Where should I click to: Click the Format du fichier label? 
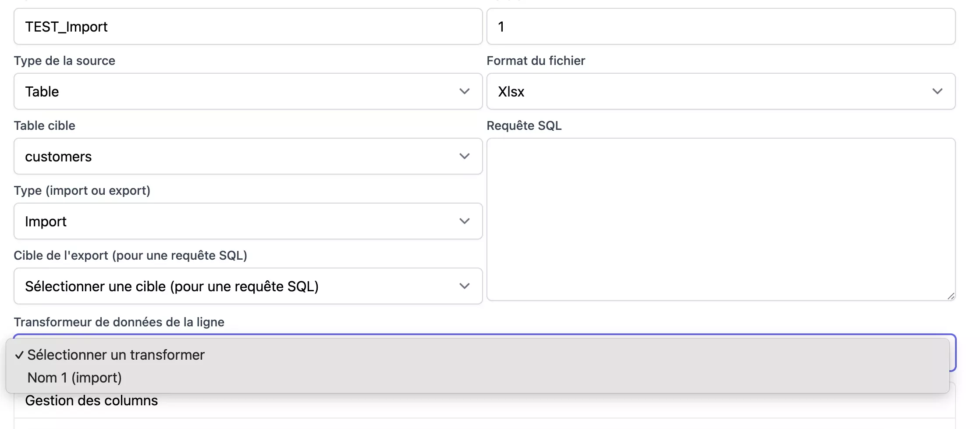click(536, 61)
